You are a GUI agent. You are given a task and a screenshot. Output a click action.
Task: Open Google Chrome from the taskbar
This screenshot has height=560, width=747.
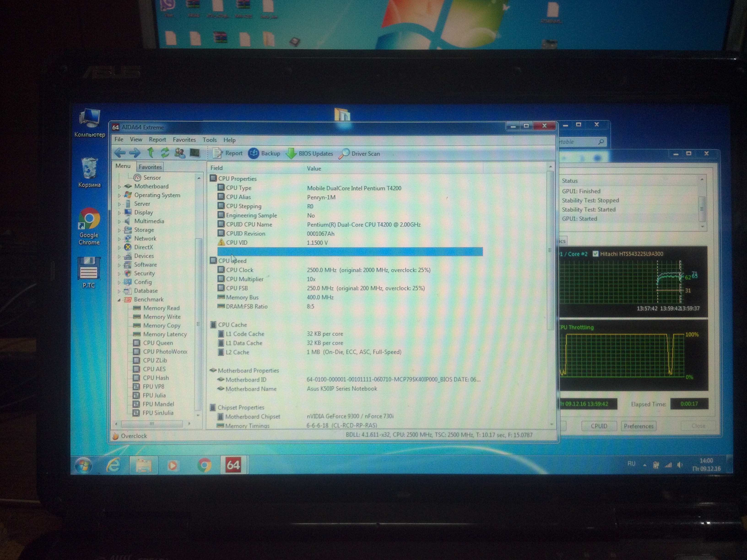tap(204, 466)
